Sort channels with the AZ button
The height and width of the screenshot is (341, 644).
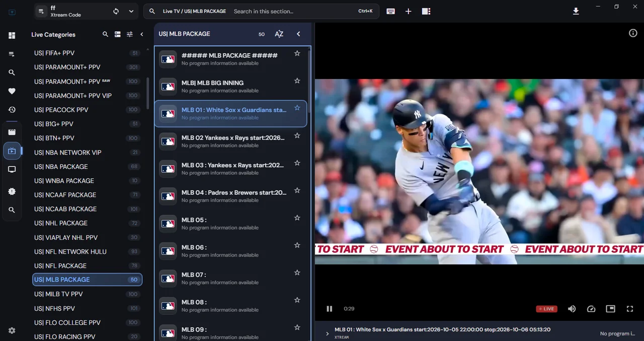[x=279, y=34]
